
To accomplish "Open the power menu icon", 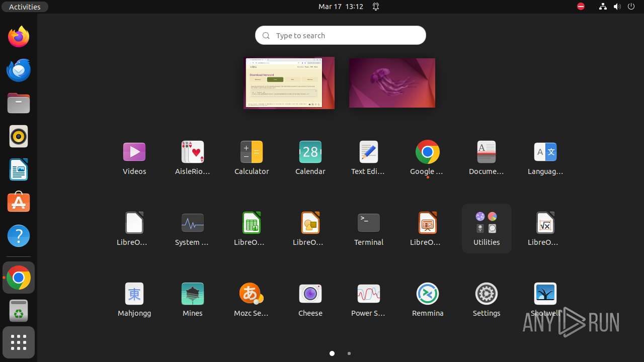I will (x=631, y=7).
